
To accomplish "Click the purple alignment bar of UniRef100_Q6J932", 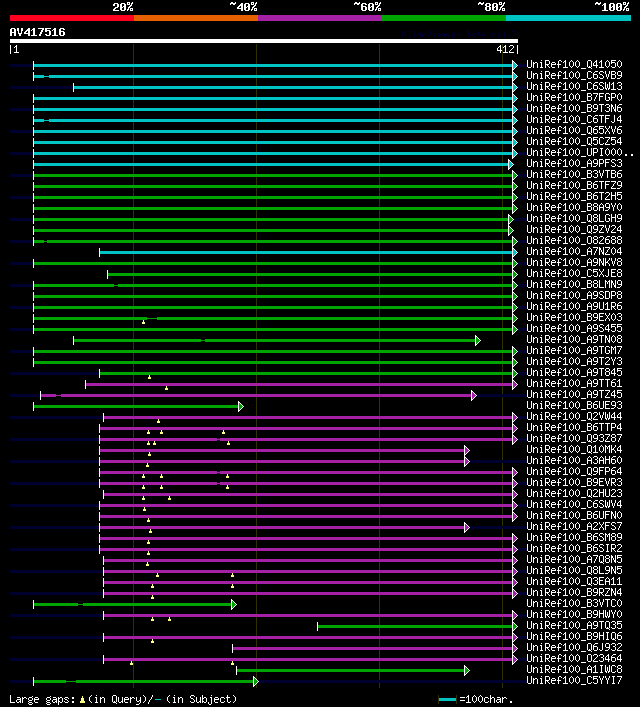I will pyautogui.click(x=375, y=648).
